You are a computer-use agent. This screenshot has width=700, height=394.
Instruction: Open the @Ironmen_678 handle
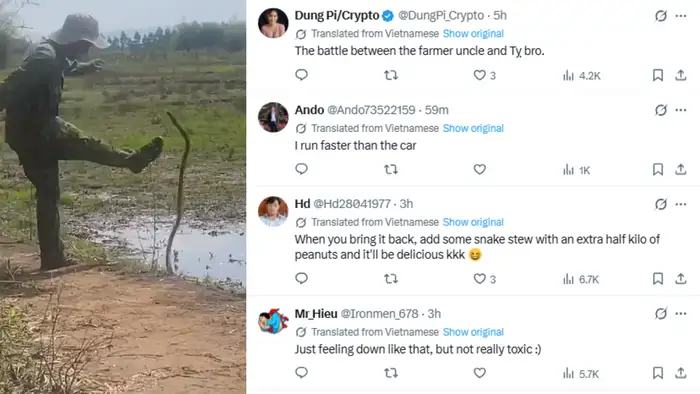click(x=379, y=314)
